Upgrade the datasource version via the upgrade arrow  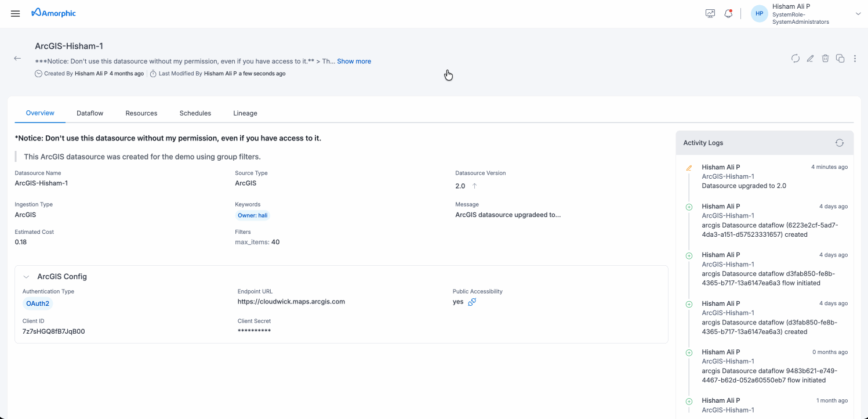point(474,185)
